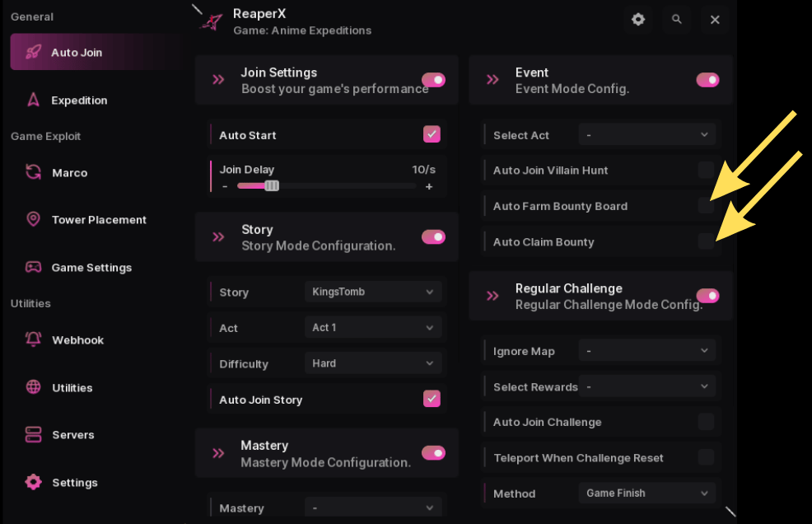The height and width of the screenshot is (524, 812).
Task: Click the Utilities globe icon
Action: (x=33, y=386)
